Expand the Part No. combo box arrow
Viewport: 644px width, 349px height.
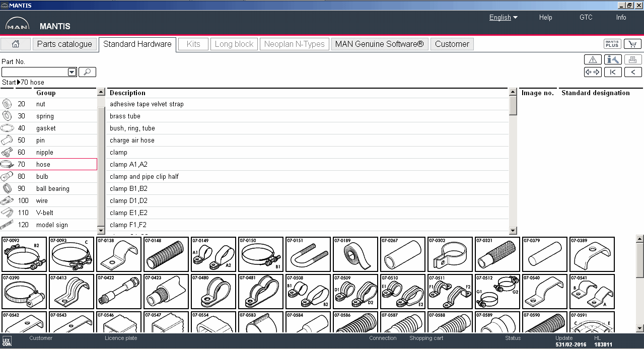72,72
